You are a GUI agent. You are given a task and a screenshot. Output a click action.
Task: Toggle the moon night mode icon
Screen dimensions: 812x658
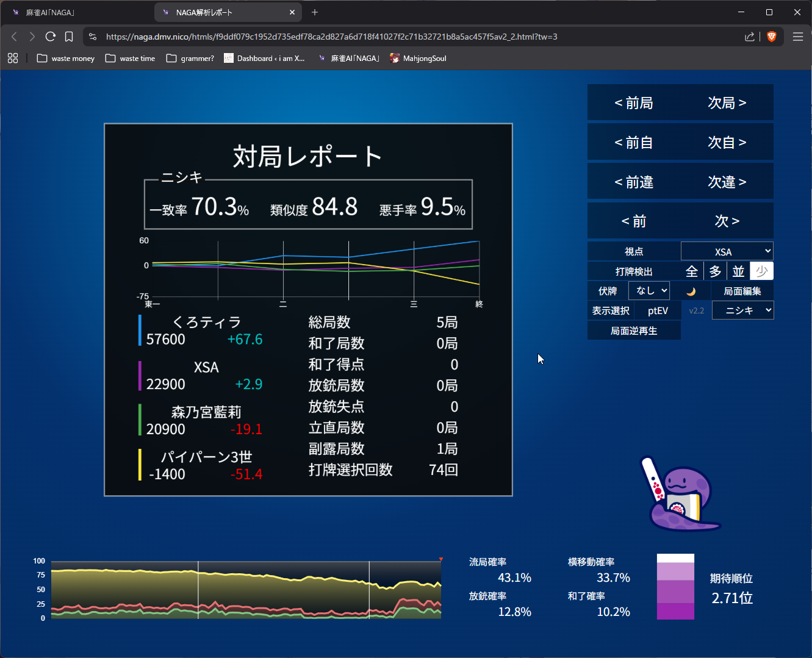691,291
